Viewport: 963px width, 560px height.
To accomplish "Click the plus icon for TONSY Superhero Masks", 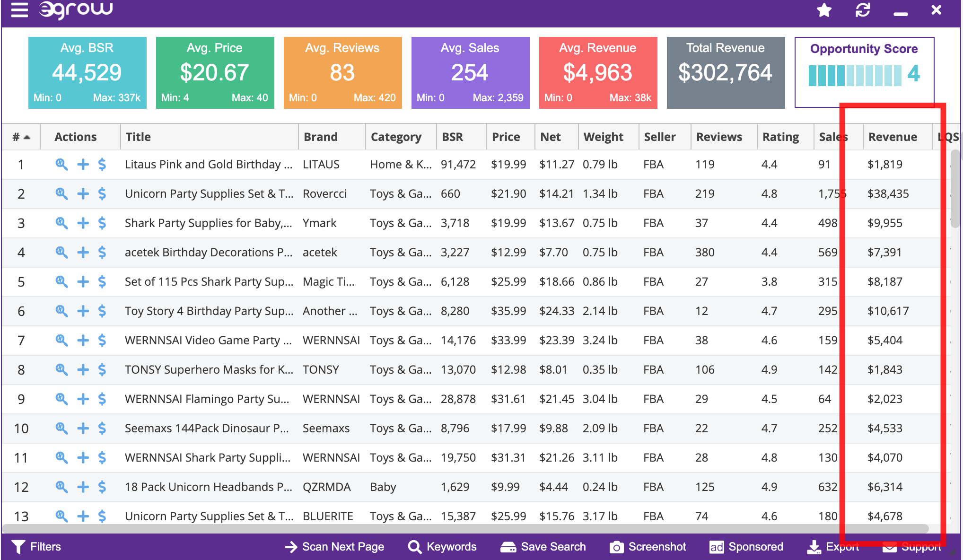I will pos(83,369).
